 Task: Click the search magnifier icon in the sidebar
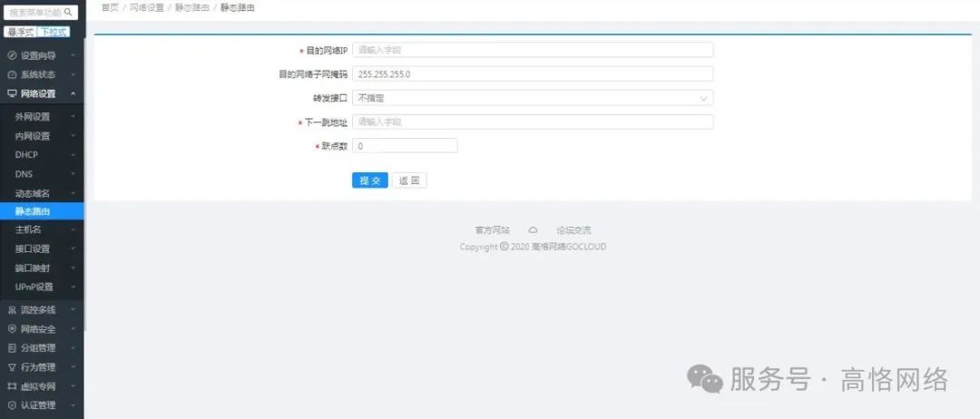pyautogui.click(x=68, y=12)
